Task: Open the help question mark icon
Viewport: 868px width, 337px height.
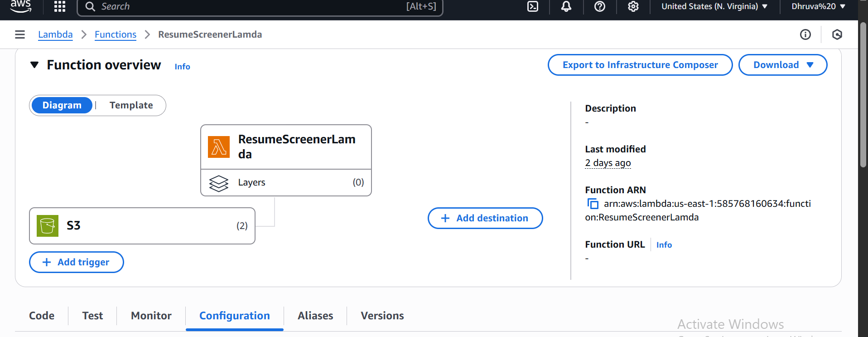Action: [x=600, y=6]
